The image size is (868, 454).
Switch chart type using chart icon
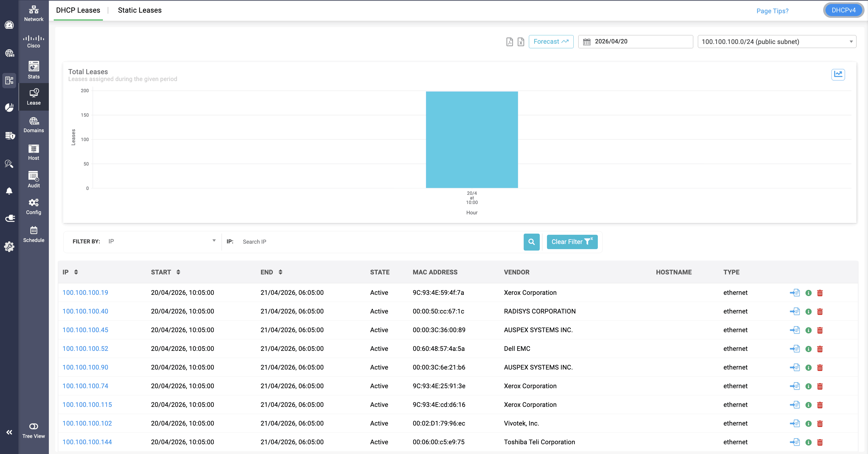[838, 74]
